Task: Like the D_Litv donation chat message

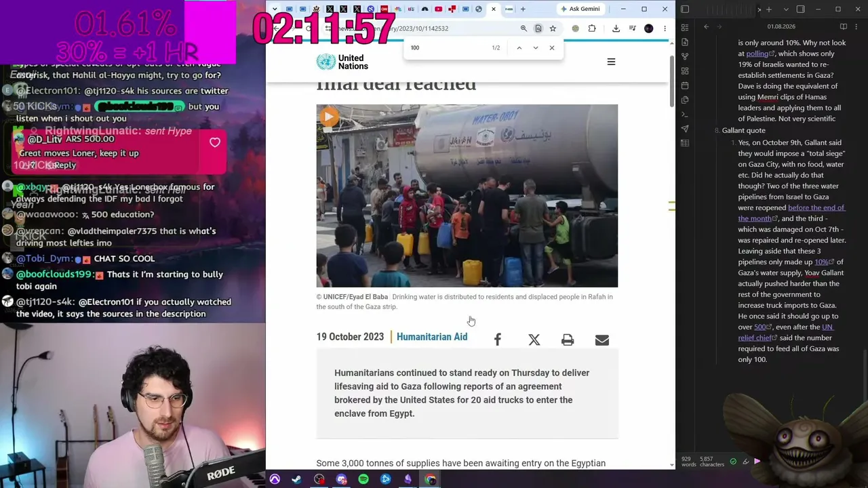Action: click(215, 142)
